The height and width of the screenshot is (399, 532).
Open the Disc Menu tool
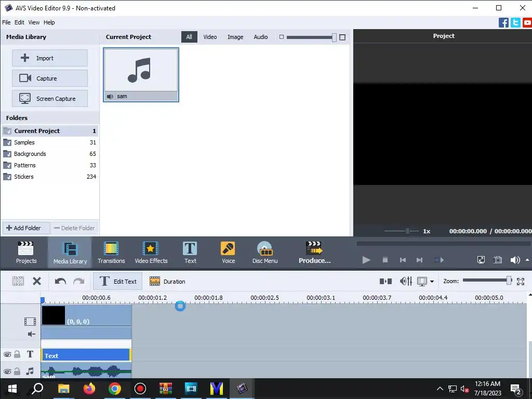point(265,252)
